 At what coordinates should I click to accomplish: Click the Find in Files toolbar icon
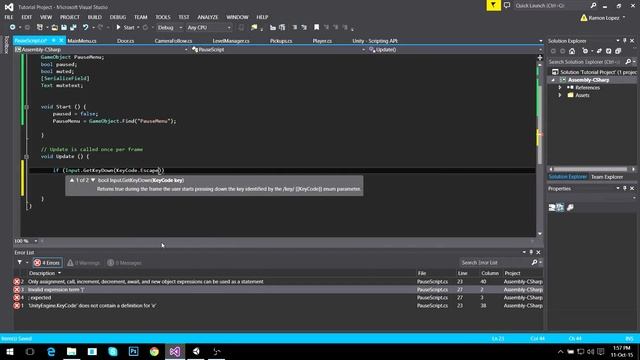[x=254, y=27]
